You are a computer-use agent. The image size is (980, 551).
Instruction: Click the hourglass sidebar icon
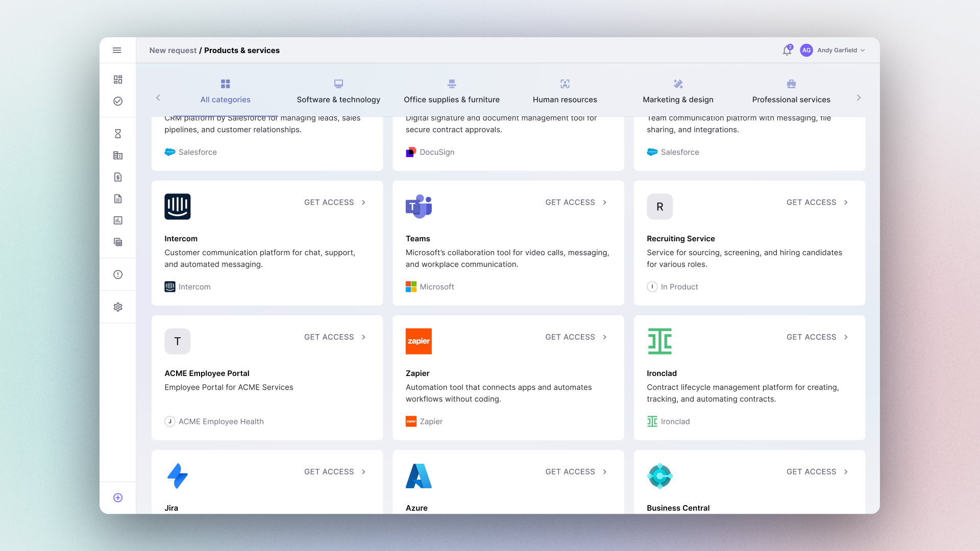(118, 134)
